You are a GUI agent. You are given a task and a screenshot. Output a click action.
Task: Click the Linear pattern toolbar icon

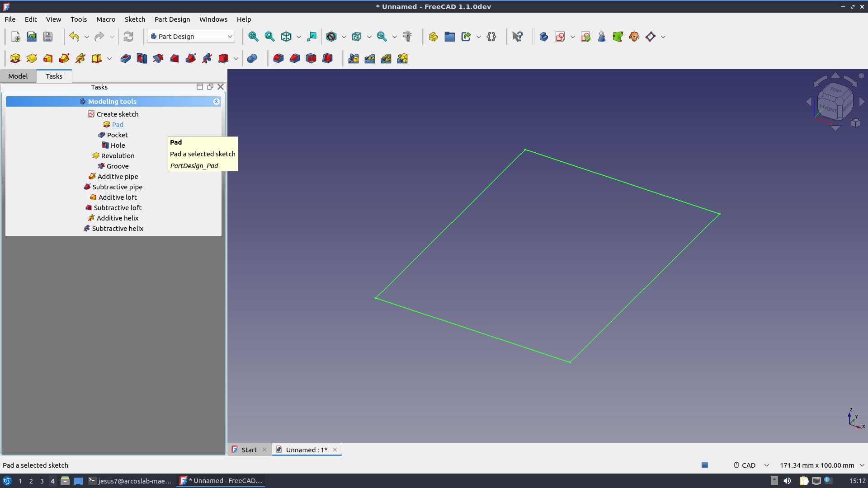[x=370, y=58]
